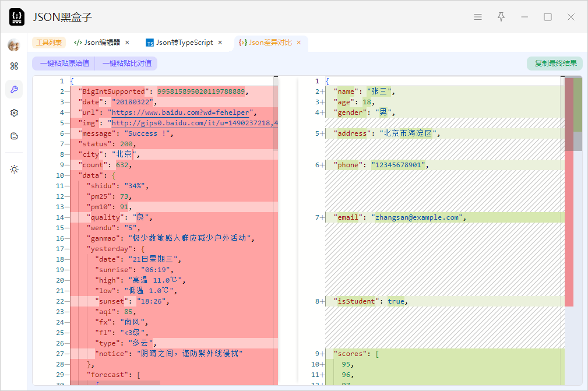Open settings gear icon in sidebar

[14, 112]
